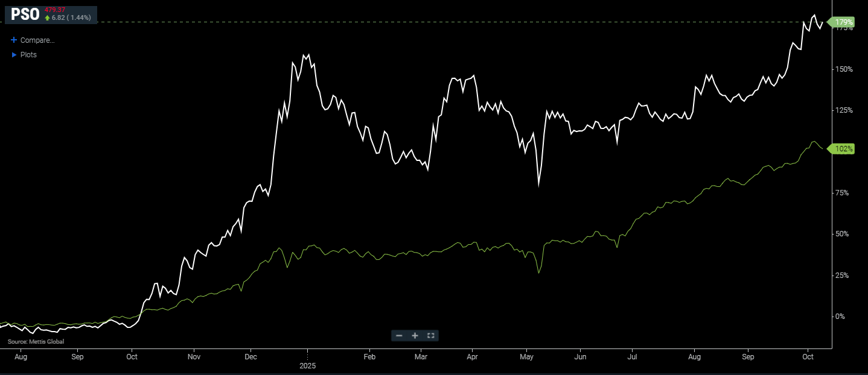The height and width of the screenshot is (375, 868).
Task: Click the Nov label on time axis
Action: (x=194, y=357)
